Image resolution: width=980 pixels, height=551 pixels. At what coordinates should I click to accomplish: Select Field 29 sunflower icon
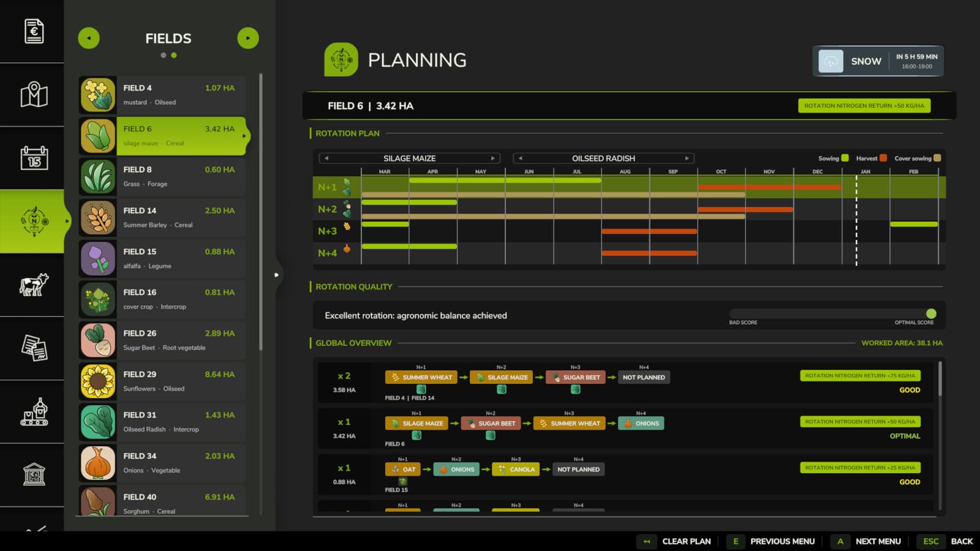(98, 381)
